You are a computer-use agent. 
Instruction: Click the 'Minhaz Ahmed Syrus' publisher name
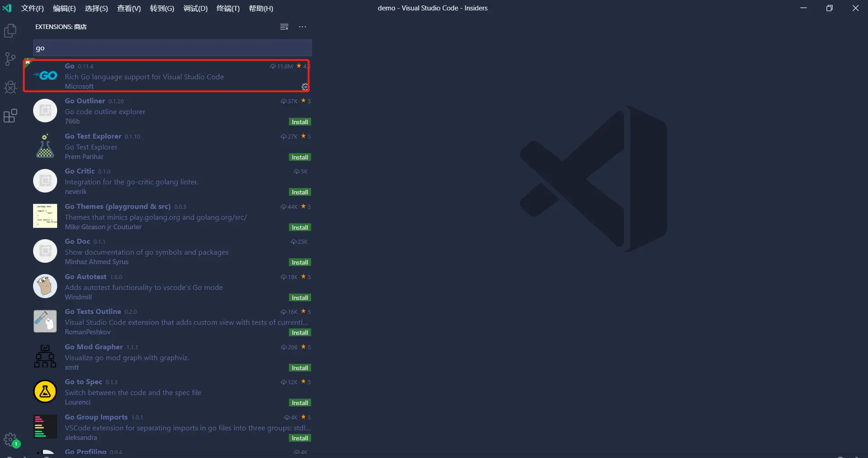point(97,262)
